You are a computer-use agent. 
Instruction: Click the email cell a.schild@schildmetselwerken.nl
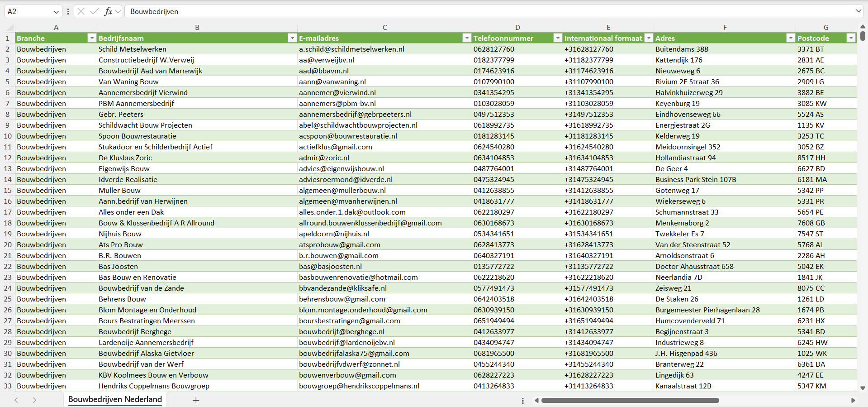pyautogui.click(x=351, y=49)
